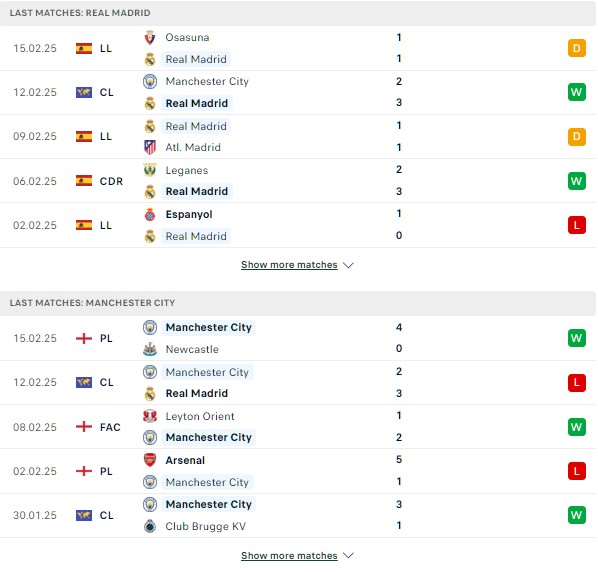Click the orange D badge for Osasuna match
This screenshot has height=572, width=598.
click(577, 48)
